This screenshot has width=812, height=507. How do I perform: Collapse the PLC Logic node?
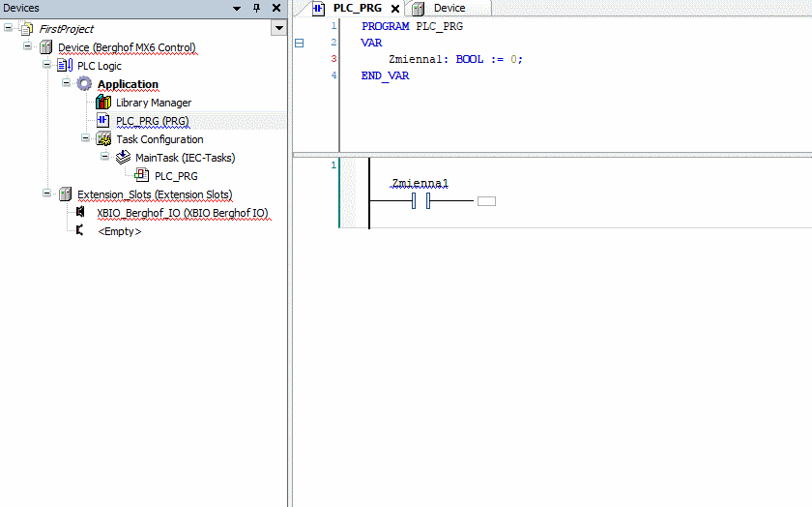coord(46,64)
